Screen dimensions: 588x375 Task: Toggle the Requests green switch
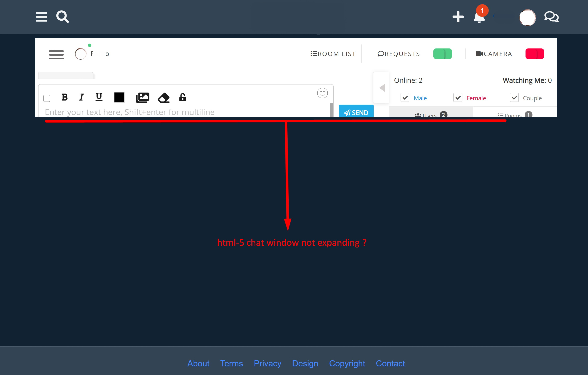click(442, 54)
